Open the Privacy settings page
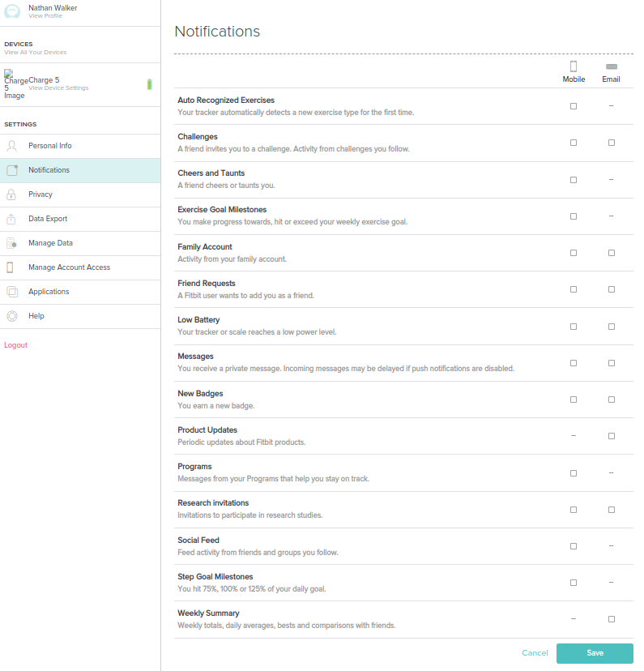This screenshot has height=671, width=644. click(80, 194)
